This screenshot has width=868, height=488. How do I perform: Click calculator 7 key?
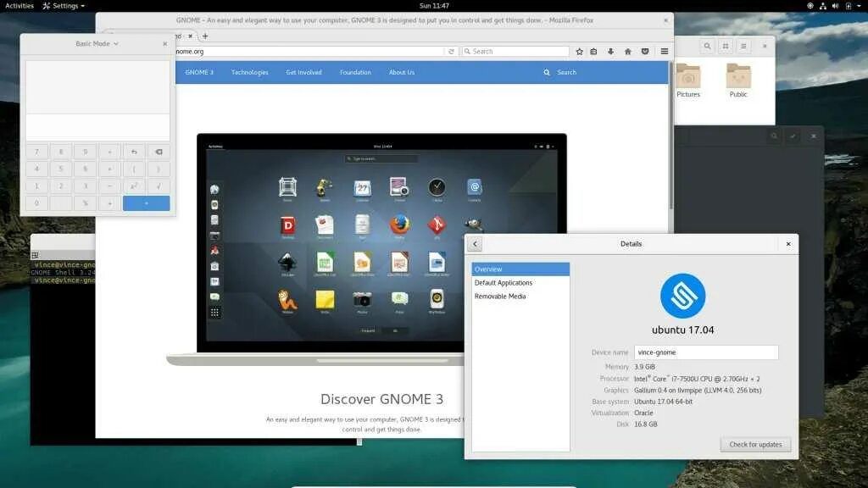click(x=36, y=152)
